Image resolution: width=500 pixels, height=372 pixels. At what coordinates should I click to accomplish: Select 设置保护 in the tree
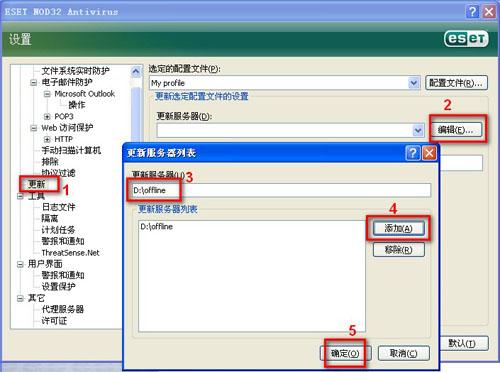(58, 287)
